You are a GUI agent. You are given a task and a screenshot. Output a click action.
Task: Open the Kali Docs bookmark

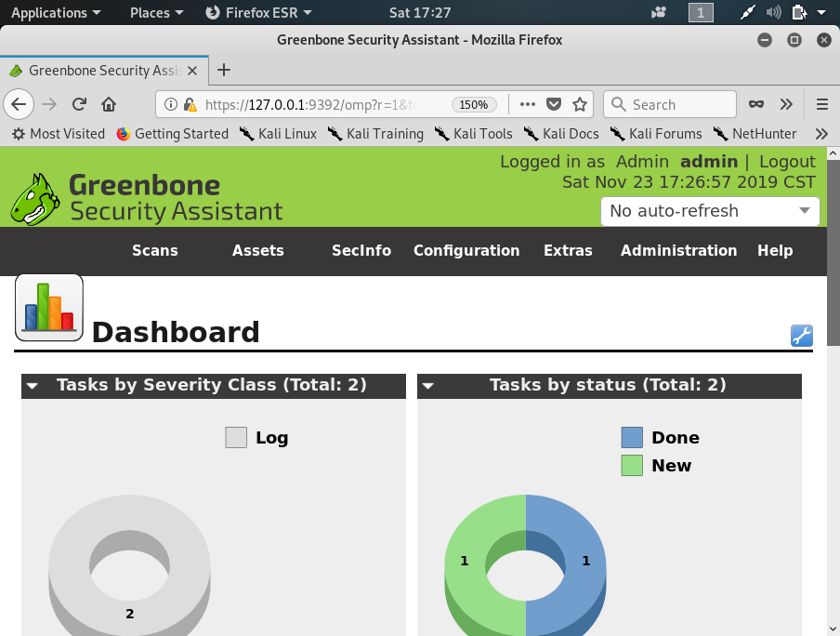click(x=561, y=134)
